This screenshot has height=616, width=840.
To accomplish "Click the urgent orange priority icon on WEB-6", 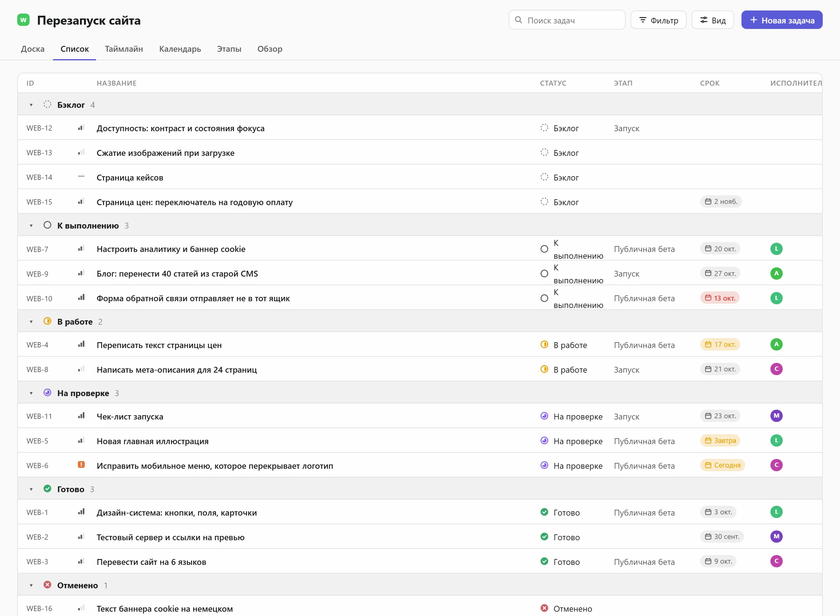I will coord(81,464).
